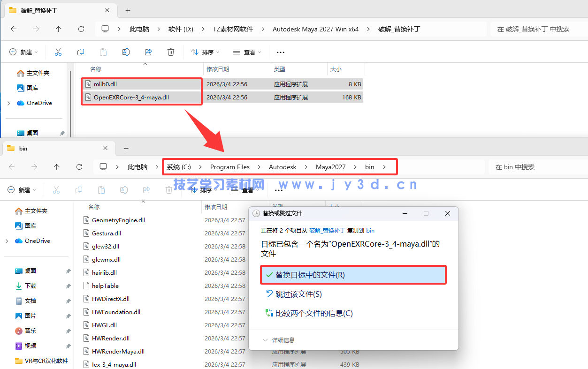Choose 跳过该文件(S) option

tap(298, 294)
